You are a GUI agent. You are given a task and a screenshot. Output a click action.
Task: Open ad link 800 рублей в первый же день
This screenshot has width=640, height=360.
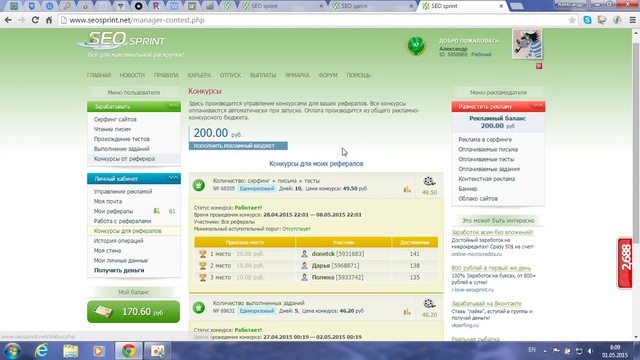tap(491, 268)
